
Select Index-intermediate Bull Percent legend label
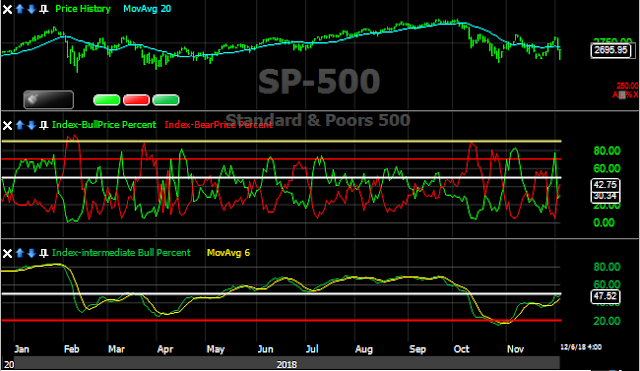(x=121, y=253)
